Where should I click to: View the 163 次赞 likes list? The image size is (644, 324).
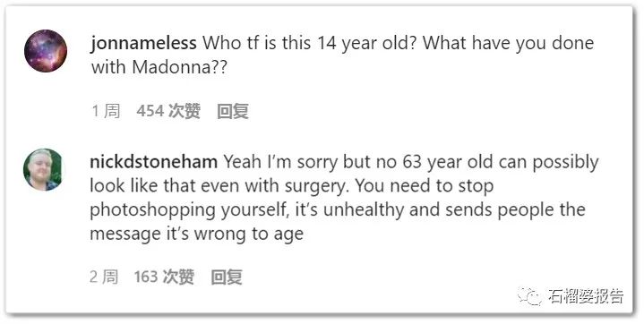click(x=164, y=277)
